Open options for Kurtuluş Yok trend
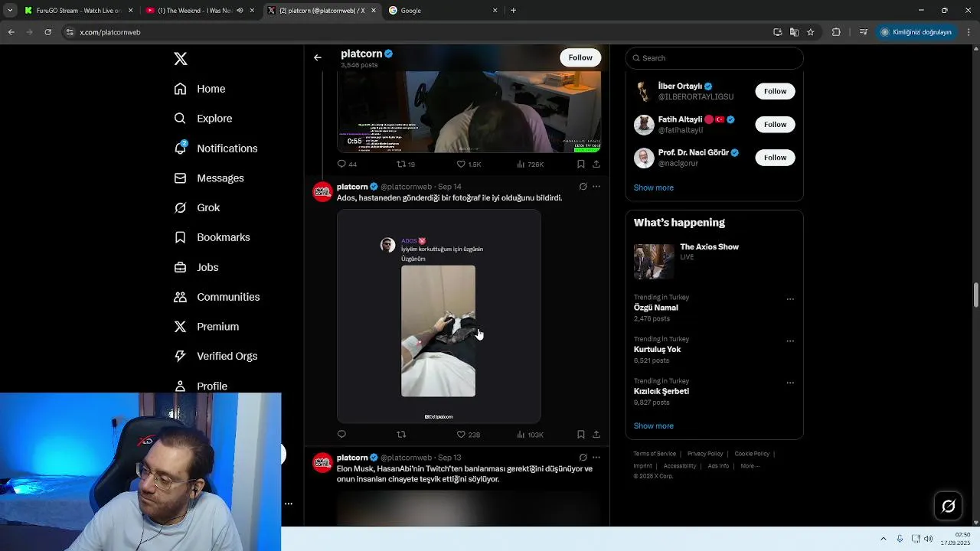This screenshot has height=551, width=980. pos(790,341)
